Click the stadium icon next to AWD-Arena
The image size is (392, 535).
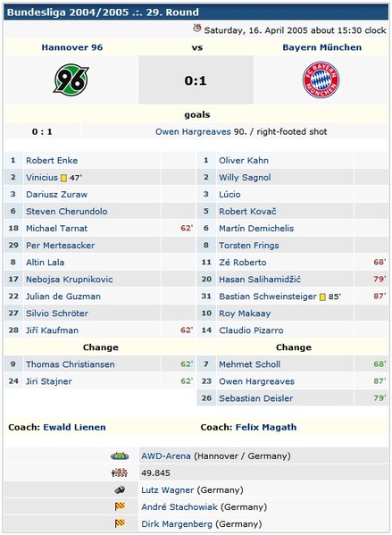tap(120, 456)
